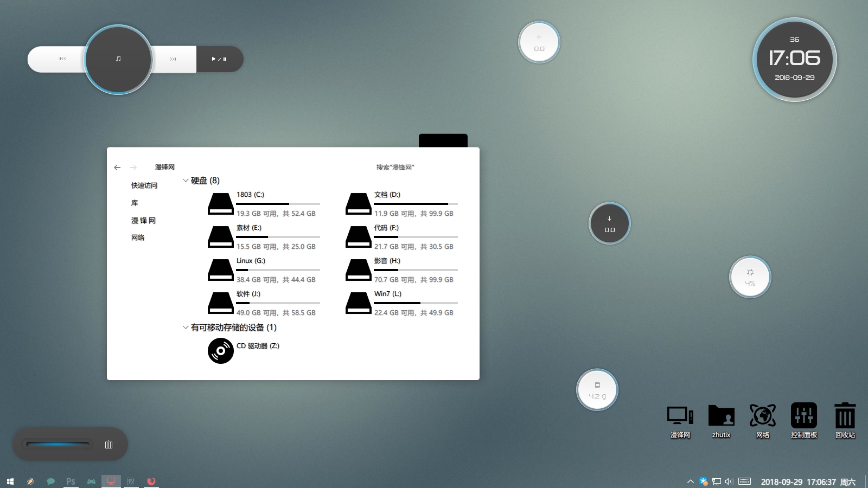Click the 搜索"漫锋网" search field
This screenshot has height=488, width=868.
click(x=395, y=168)
